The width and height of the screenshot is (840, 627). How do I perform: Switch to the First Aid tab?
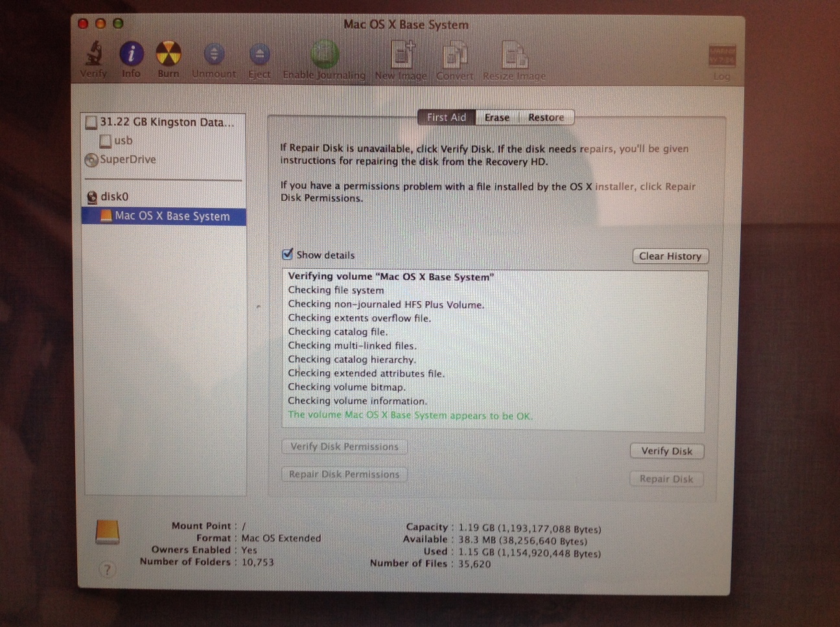click(447, 117)
